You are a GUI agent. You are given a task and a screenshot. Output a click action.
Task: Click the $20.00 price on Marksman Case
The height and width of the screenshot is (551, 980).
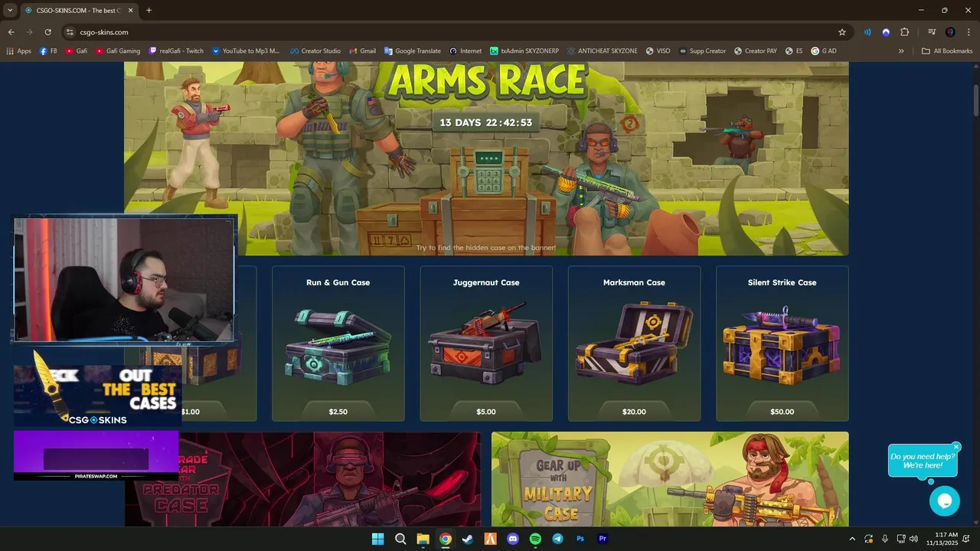pyautogui.click(x=634, y=412)
